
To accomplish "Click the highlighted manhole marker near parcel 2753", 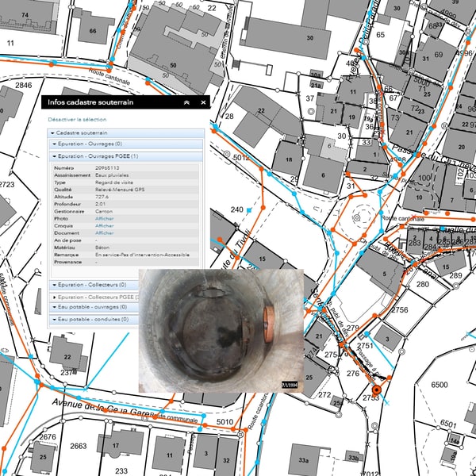I will click(x=377, y=390).
